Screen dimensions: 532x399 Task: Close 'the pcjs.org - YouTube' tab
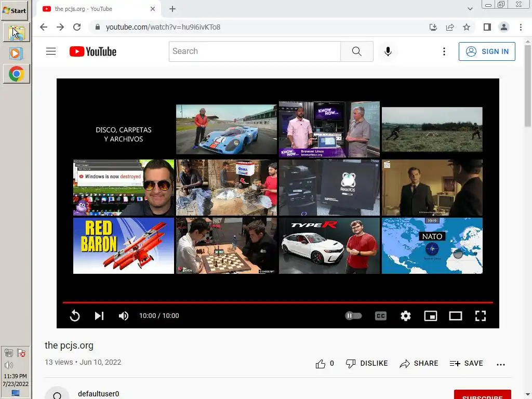[x=153, y=9]
